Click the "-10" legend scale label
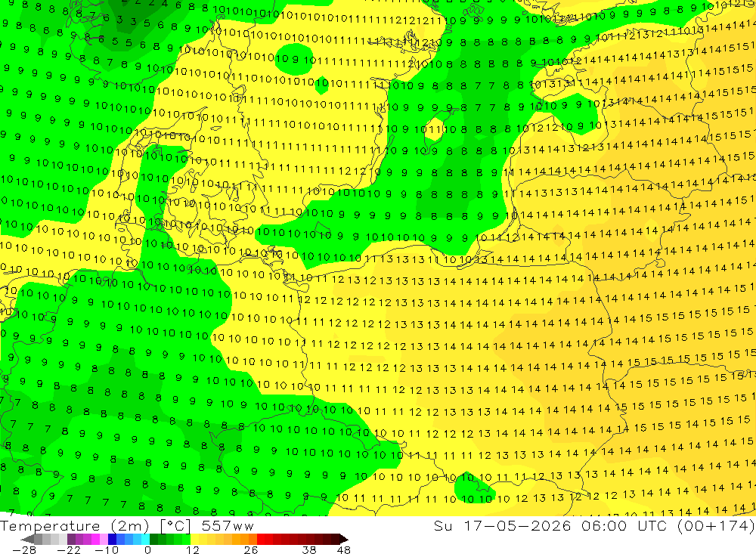This screenshot has width=756, height=554. (x=107, y=550)
